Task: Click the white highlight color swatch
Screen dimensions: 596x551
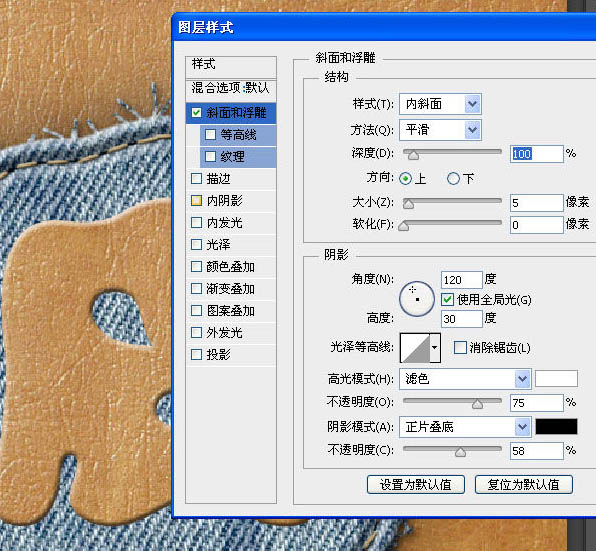Action: (556, 378)
